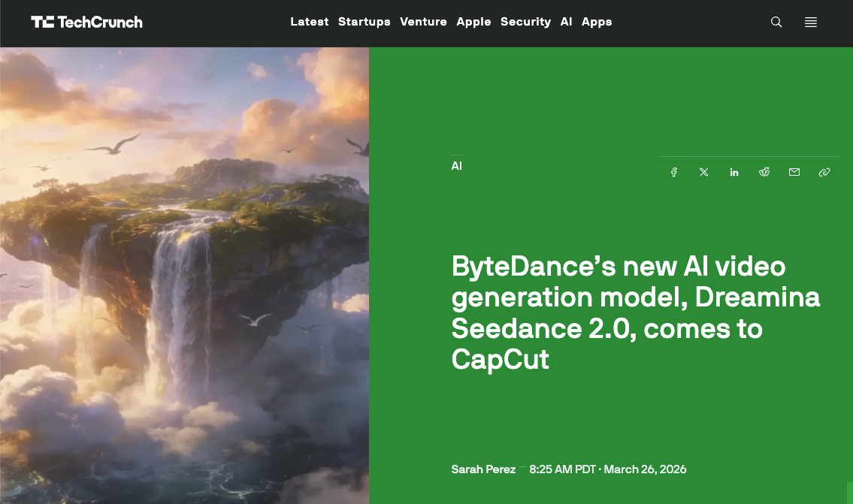Click the 8:25 AM PDT March 26 timestamp
This screenshot has height=504, width=853.
coord(608,469)
